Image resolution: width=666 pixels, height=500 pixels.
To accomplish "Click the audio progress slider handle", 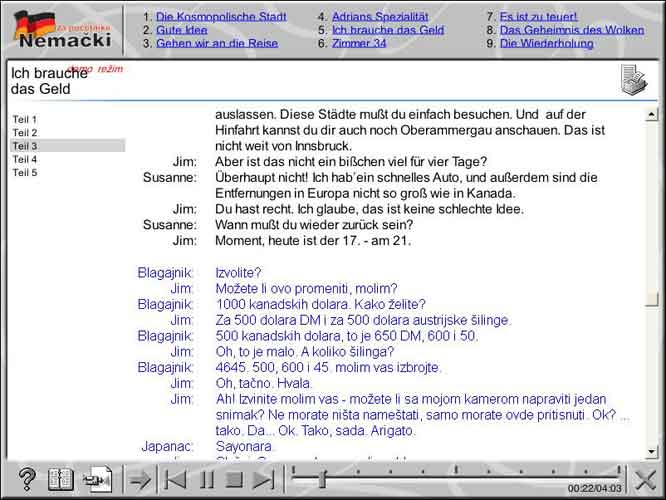I will click(322, 479).
